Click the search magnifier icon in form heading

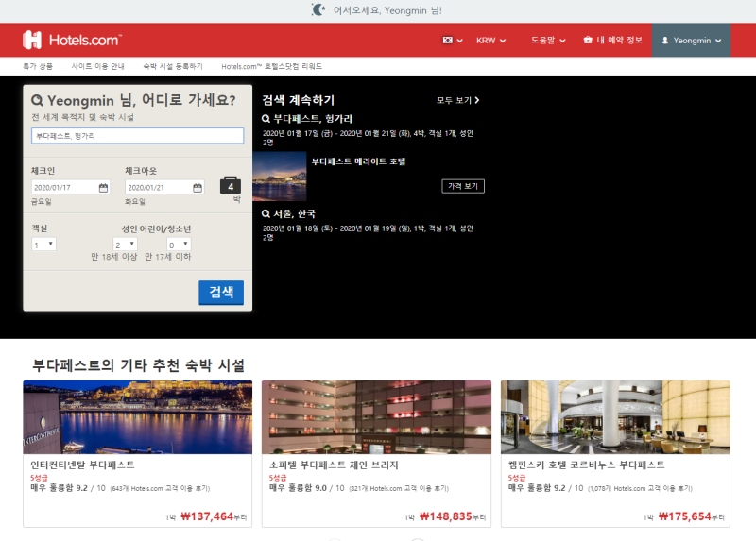click(37, 101)
